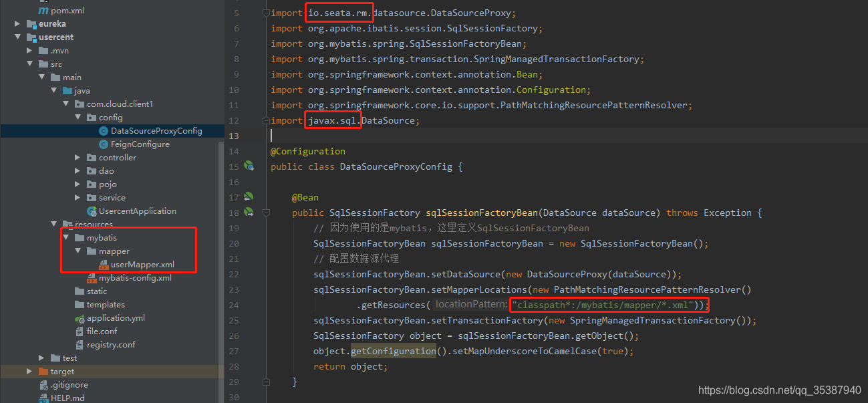The width and height of the screenshot is (868, 403).
Task: Click the Maven icon beside pom.xml
Action: point(43,11)
